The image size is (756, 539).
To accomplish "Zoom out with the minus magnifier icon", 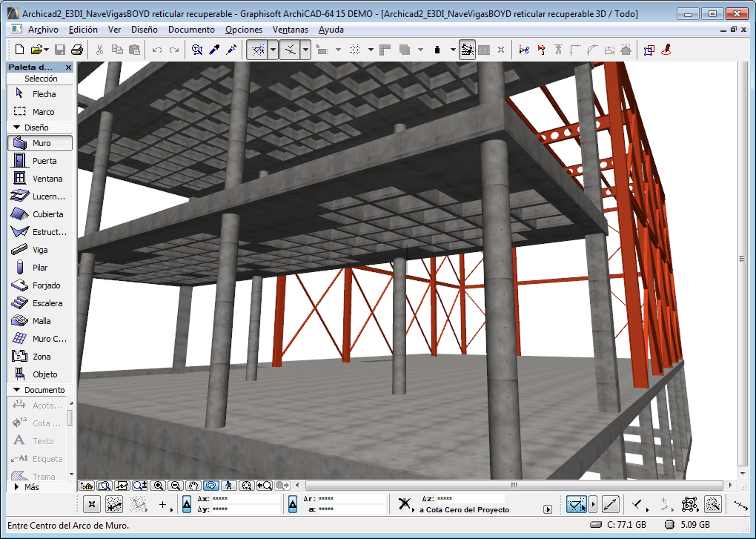I will point(176,486).
